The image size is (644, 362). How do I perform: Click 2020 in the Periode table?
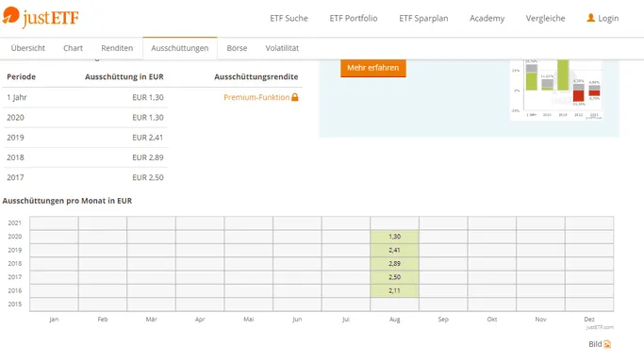pos(16,118)
